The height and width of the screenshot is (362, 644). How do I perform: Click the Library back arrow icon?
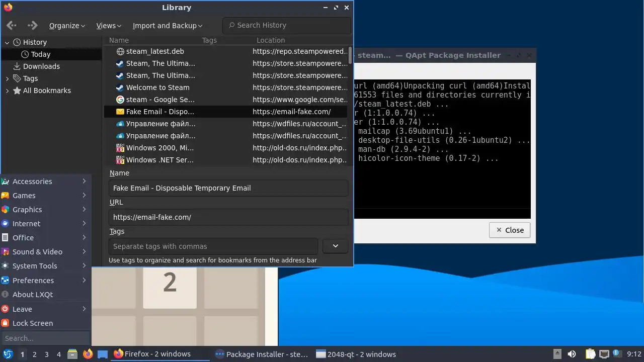[x=11, y=25]
